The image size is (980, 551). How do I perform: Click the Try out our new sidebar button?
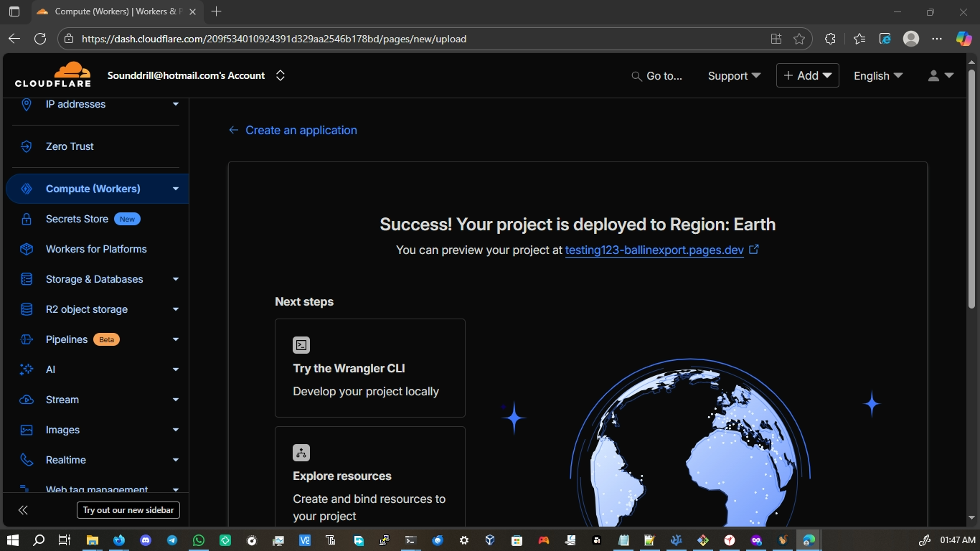[128, 509]
